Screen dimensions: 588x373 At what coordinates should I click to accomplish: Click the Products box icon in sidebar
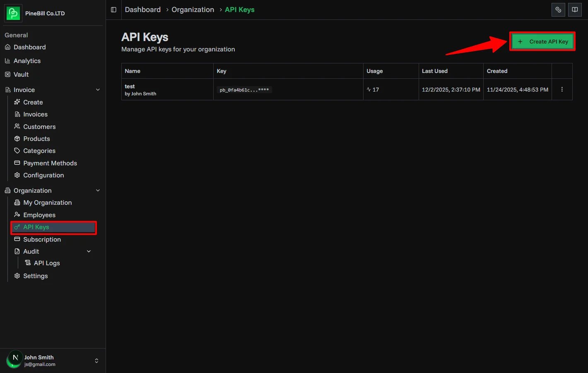pos(17,138)
